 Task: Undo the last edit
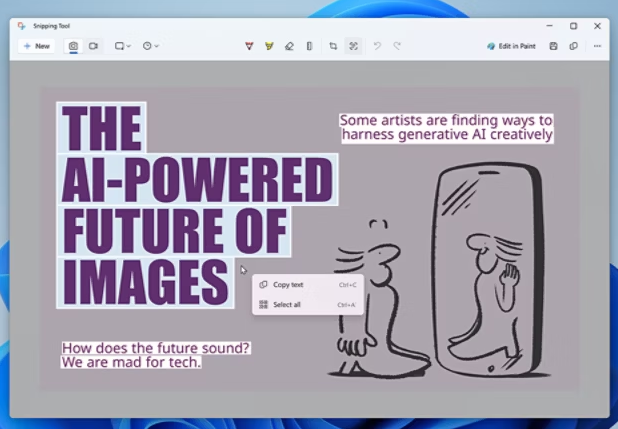coord(377,46)
